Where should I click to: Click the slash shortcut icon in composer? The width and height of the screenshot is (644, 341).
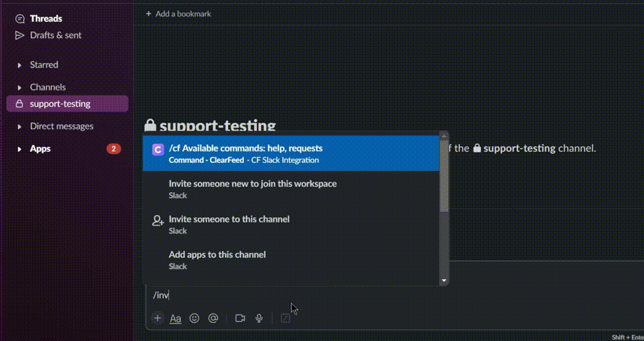[x=285, y=318]
